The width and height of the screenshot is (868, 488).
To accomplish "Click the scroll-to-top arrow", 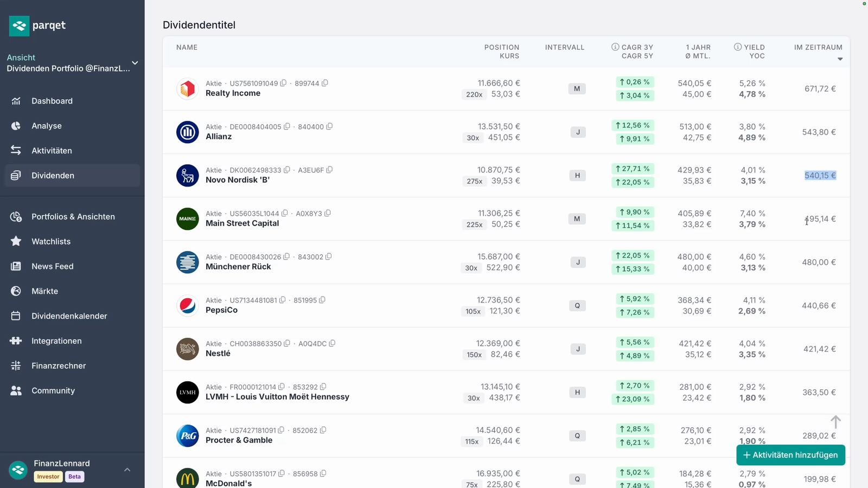I will (x=835, y=422).
